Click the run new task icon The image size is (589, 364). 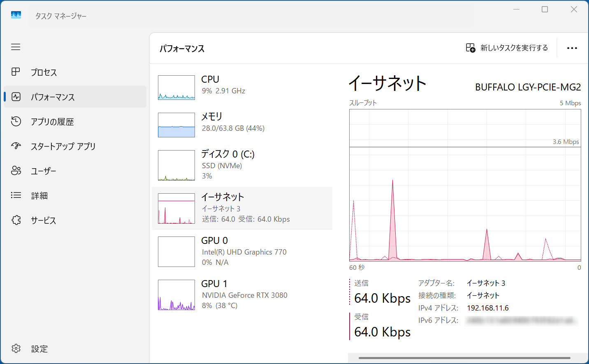pos(471,48)
